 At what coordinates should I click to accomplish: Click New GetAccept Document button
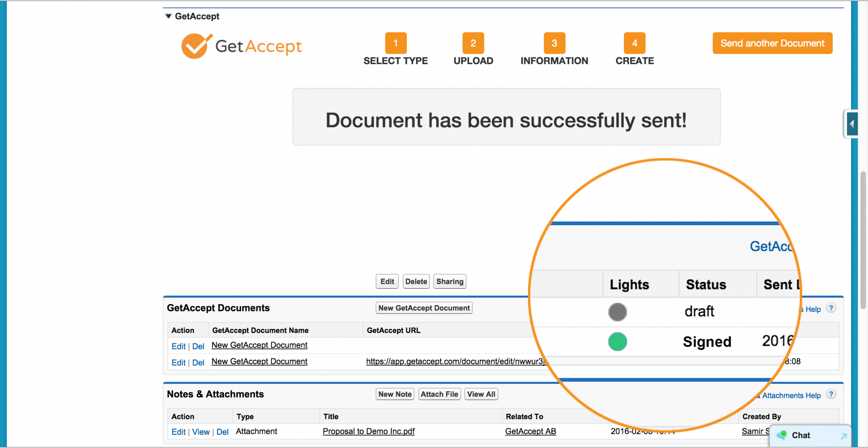click(x=424, y=308)
